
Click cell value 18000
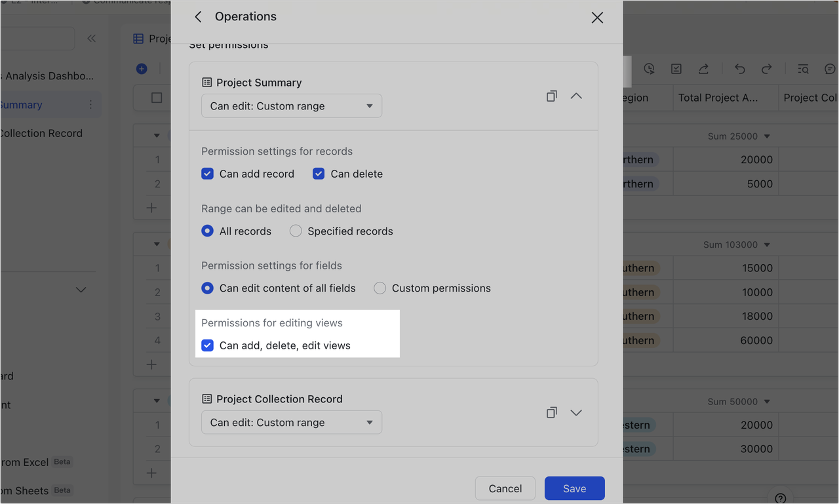[x=756, y=317]
